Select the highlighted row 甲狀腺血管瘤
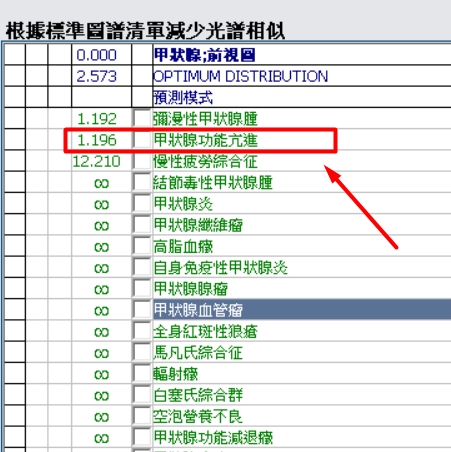 coord(302,310)
